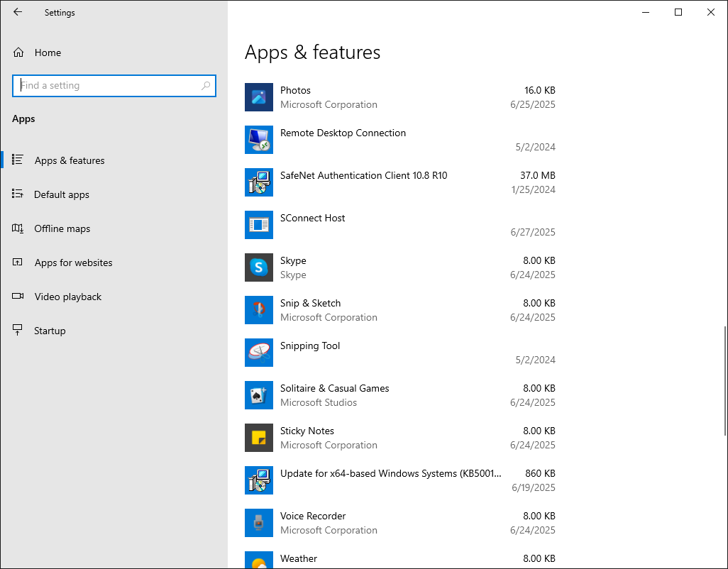This screenshot has width=728, height=569.
Task: Select SafeNet Authentication Client 10.8 R10 text
Action: pyautogui.click(x=363, y=175)
